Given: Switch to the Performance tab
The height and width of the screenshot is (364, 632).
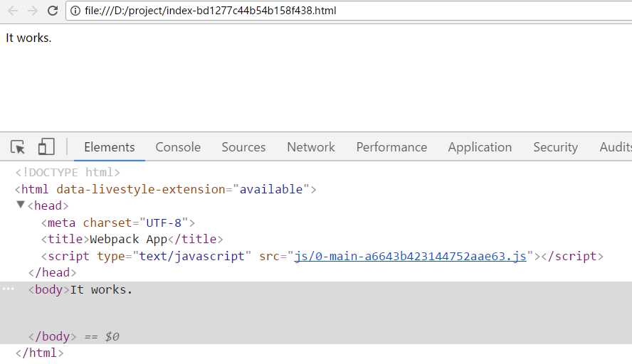Looking at the screenshot, I should (391, 147).
